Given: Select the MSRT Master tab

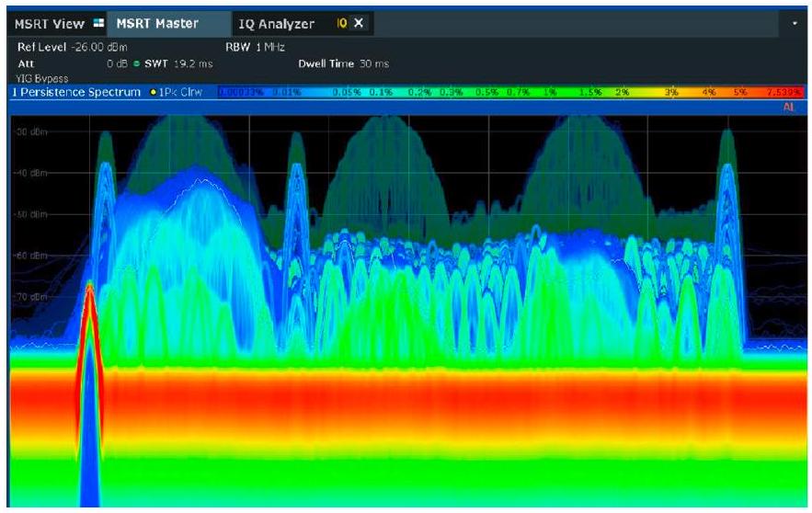Looking at the screenshot, I should tap(156, 23).
